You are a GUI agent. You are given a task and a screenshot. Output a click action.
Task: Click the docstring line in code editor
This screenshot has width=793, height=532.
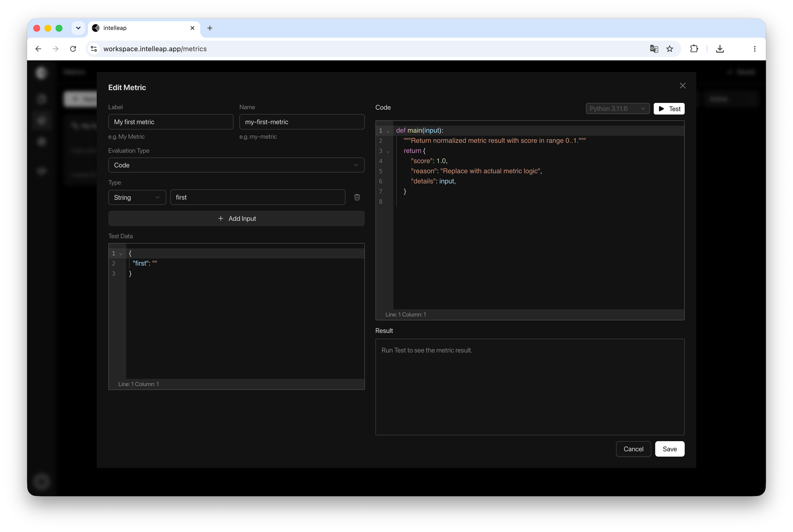coord(495,140)
